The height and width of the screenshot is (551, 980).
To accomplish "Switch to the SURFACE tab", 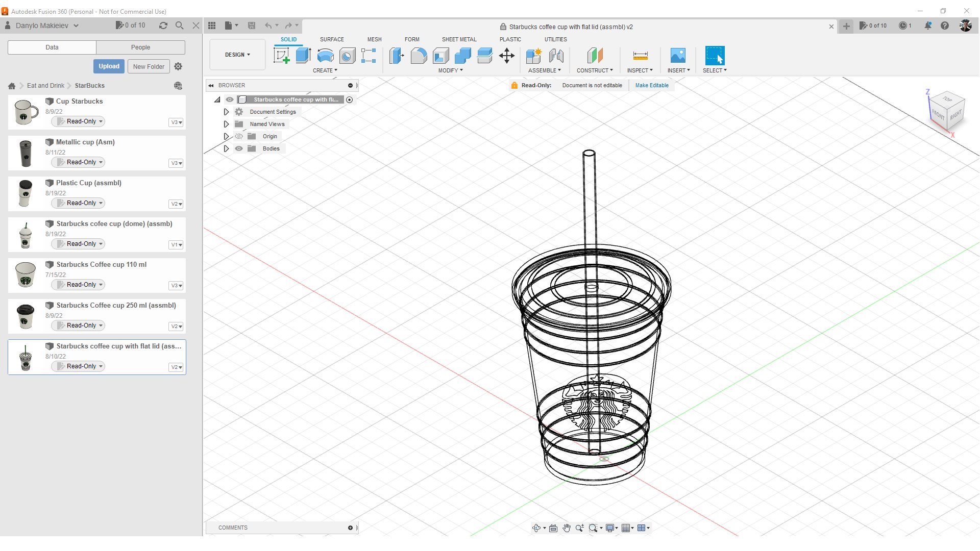I will [332, 39].
